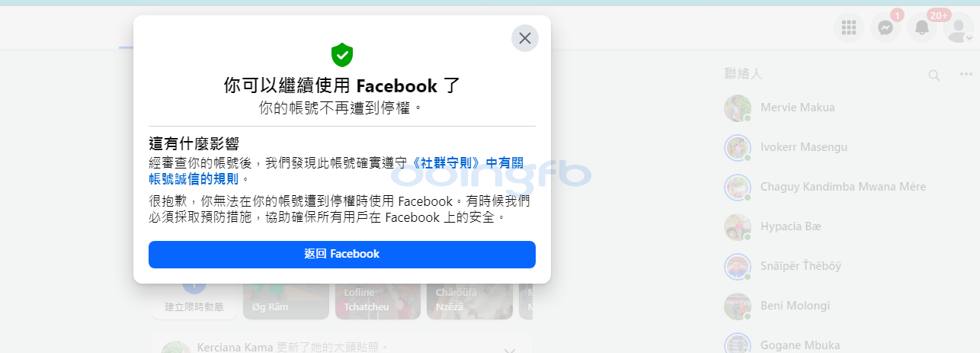Close the account restored dialog
This screenshot has width=980, height=353.
[524, 38]
